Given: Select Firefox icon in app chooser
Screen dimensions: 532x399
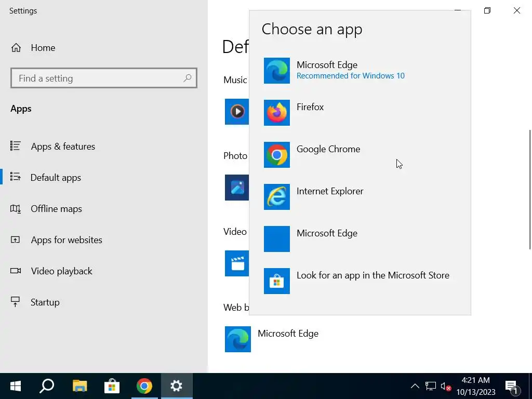Looking at the screenshot, I should [277, 113].
